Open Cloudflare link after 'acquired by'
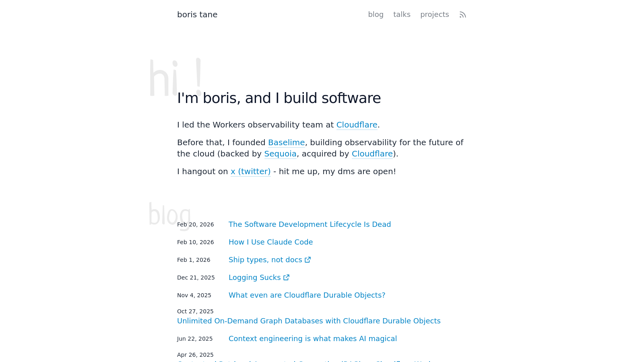644x362 pixels. [372, 154]
